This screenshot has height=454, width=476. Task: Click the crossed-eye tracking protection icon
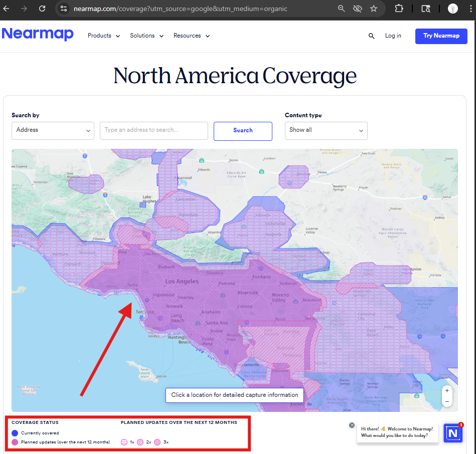click(x=358, y=9)
